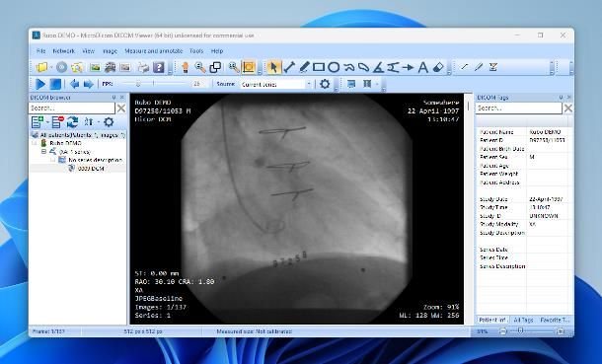Collapse the XA 1 series study node
Screen dimensions: 602x364
coord(43,152)
